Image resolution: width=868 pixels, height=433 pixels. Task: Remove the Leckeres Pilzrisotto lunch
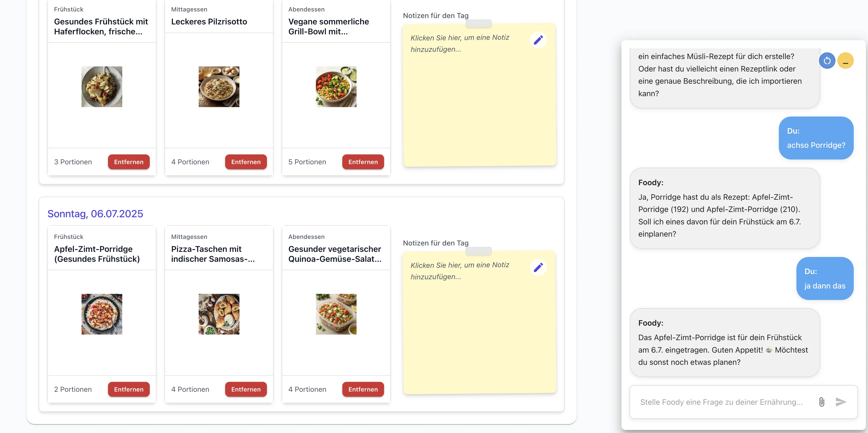point(246,162)
